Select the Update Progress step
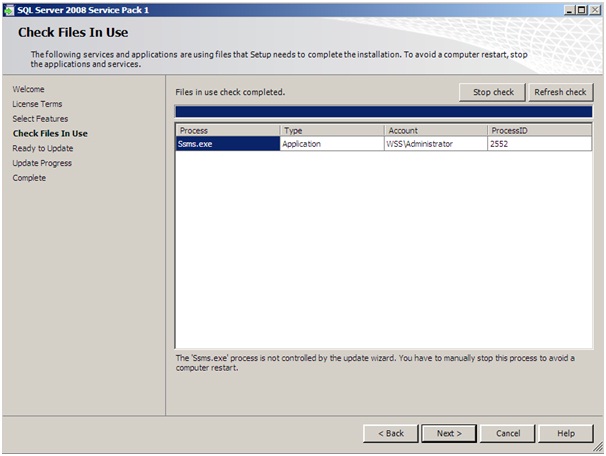Viewport: 606px width, 456px height. 42,163
